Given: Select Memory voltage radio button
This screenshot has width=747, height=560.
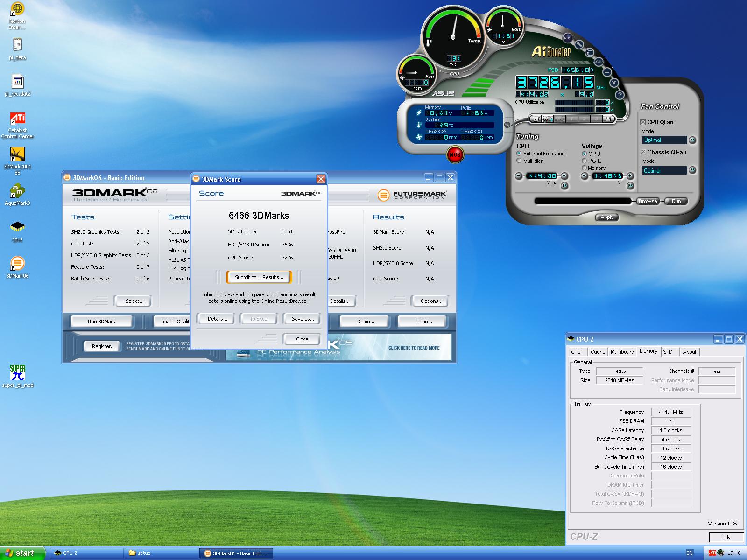Looking at the screenshot, I should pos(584,168).
